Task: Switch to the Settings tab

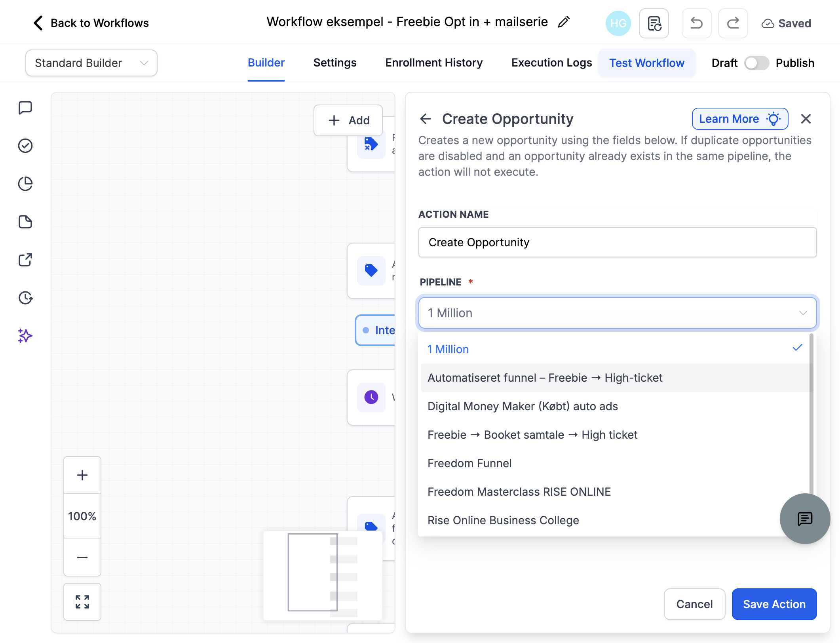Action: click(335, 63)
